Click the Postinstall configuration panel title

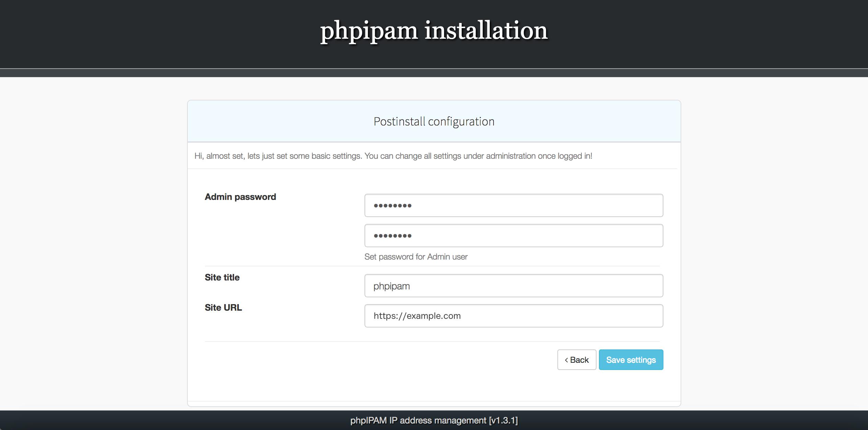pos(433,121)
